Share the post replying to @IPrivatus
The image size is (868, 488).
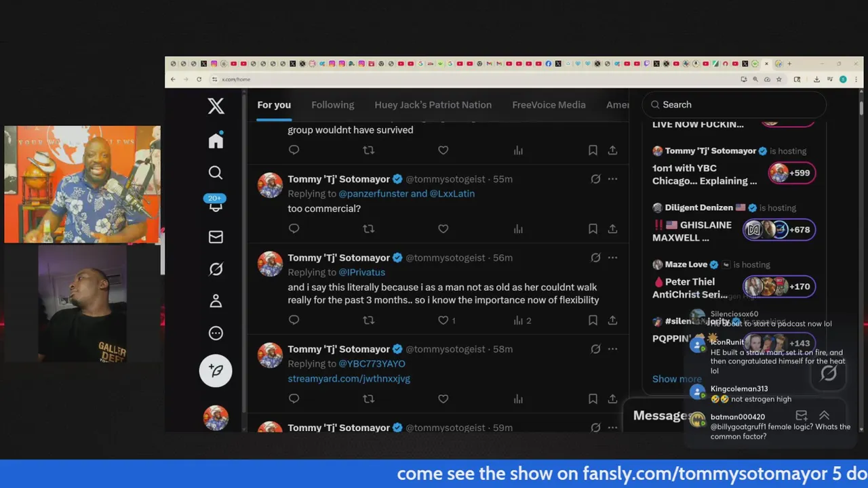pyautogui.click(x=612, y=320)
